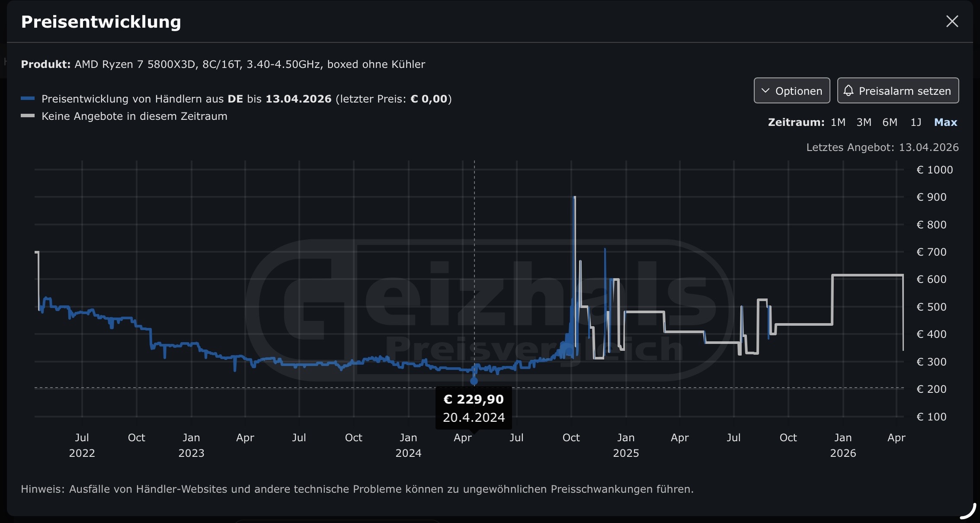Set Zeitraum to 1J
The width and height of the screenshot is (980, 523).
point(916,122)
